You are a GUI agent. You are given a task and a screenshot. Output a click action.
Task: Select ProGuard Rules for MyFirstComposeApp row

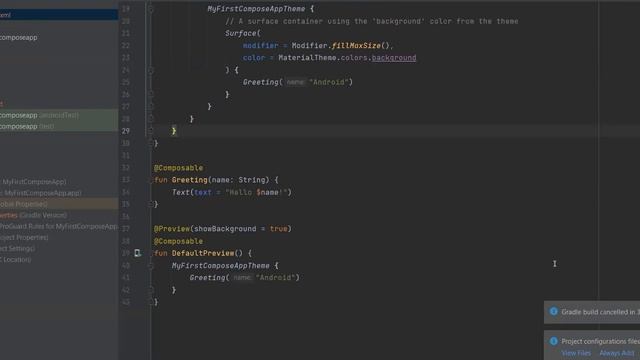pyautogui.click(x=59, y=226)
